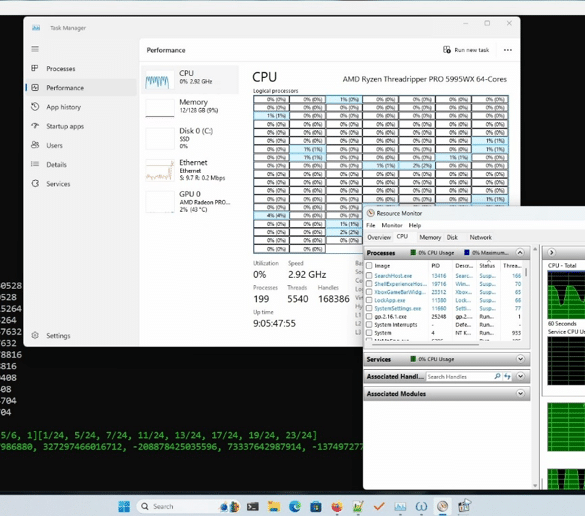Sort processes by the PID column header
Viewport: 585px width, 516px height.
(435, 266)
